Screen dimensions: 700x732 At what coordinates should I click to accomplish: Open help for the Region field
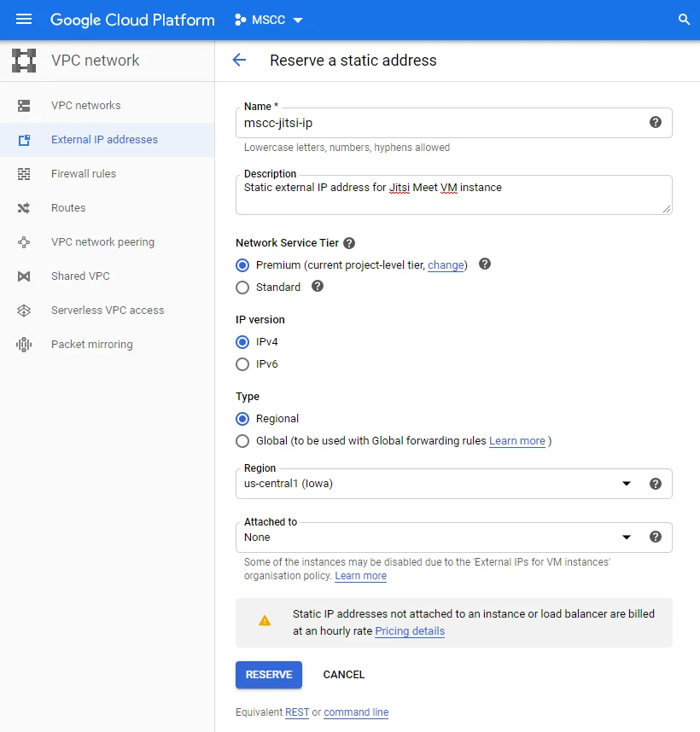coord(655,484)
